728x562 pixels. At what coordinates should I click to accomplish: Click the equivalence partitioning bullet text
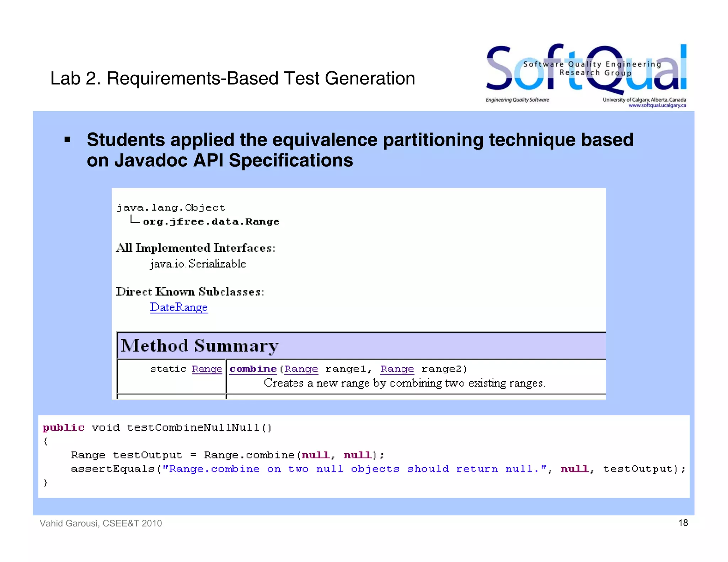(x=360, y=150)
